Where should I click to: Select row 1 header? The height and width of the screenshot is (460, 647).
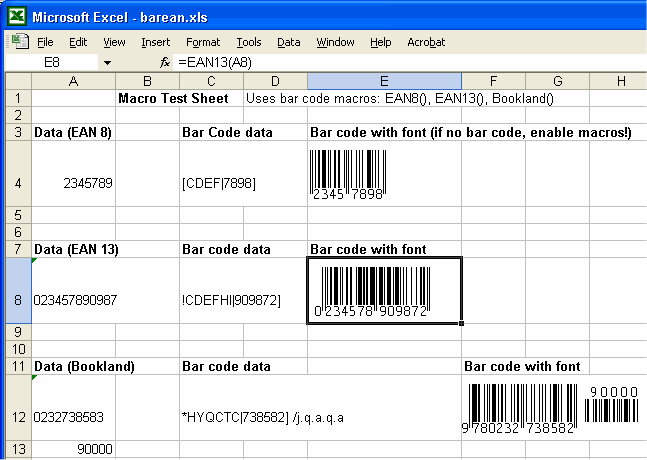click(x=19, y=98)
